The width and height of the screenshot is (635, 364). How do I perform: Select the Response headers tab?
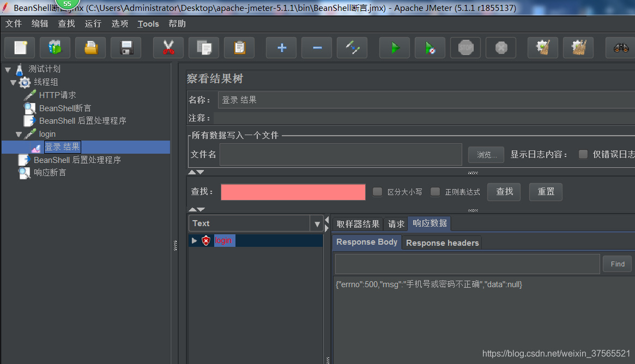tap(442, 243)
